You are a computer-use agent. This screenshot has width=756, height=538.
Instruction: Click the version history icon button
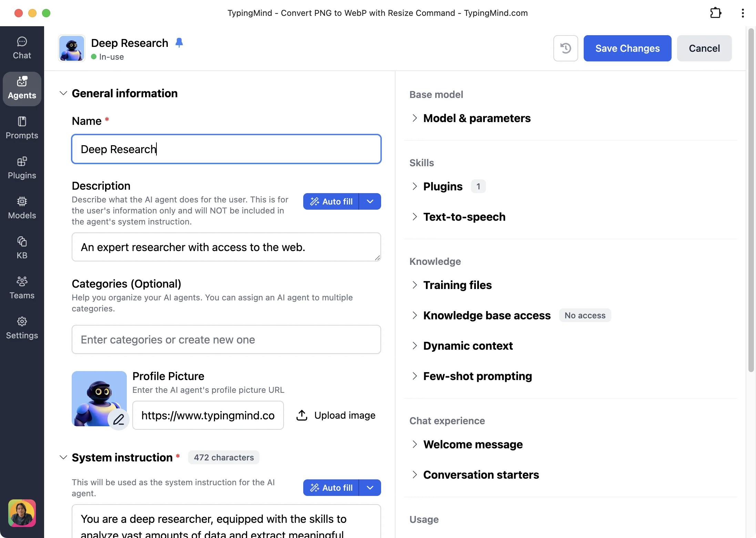(x=565, y=48)
